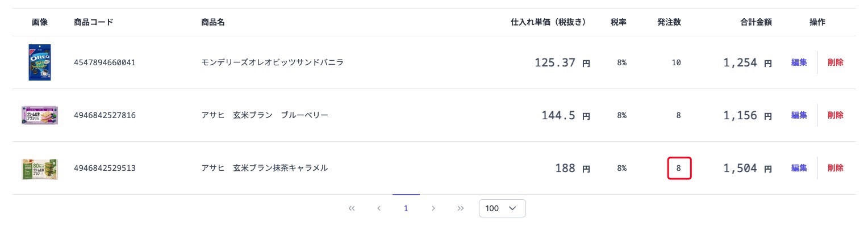The width and height of the screenshot is (868, 231).
Task: Delete the 玄米ブラン ブルーベリー row
Action: point(836,115)
